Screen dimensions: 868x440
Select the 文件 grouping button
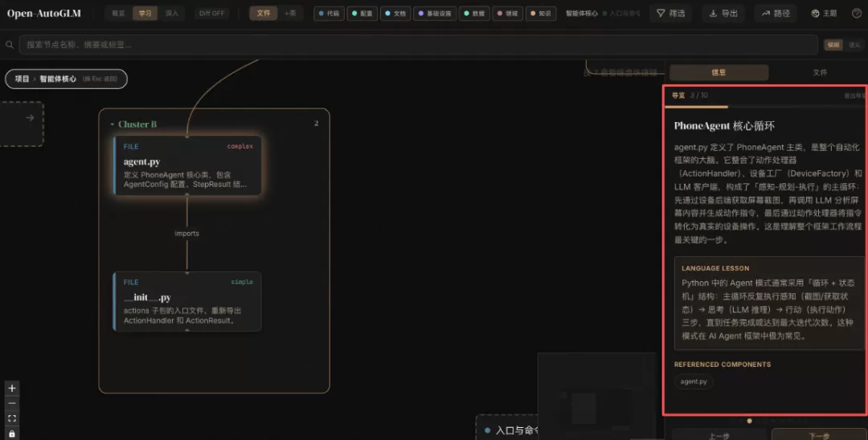point(264,14)
